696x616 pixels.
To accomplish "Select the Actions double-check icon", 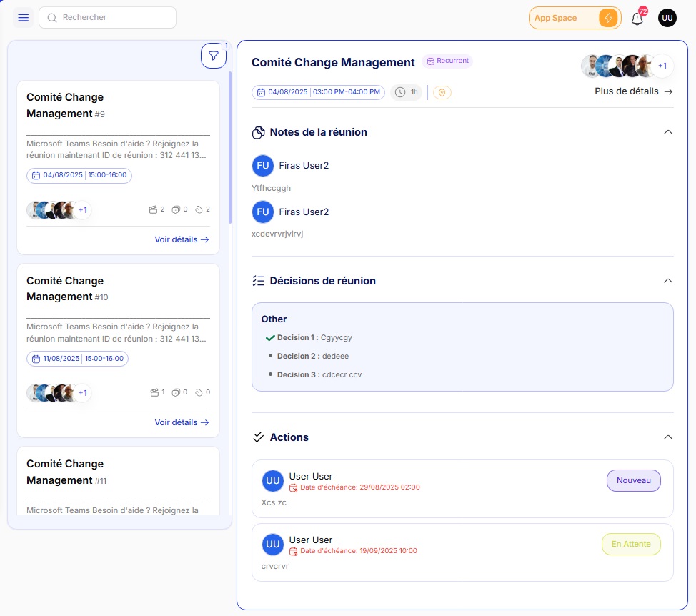I will [x=257, y=437].
